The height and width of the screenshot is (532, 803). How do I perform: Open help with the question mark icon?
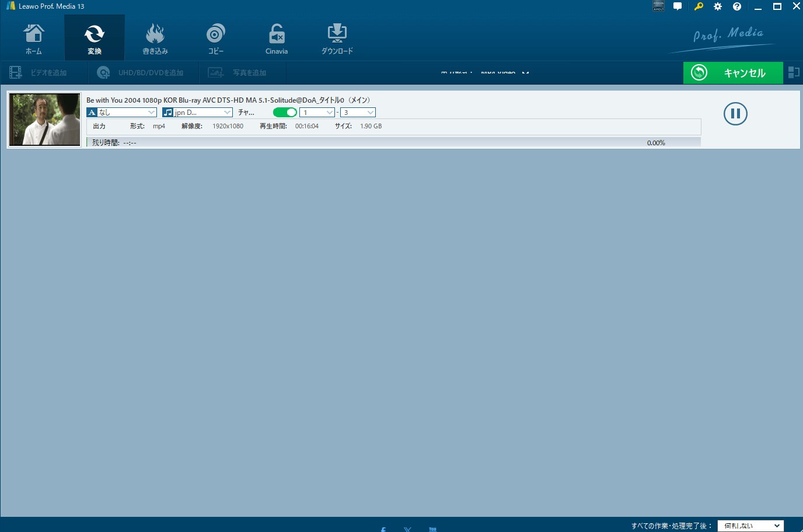point(737,6)
